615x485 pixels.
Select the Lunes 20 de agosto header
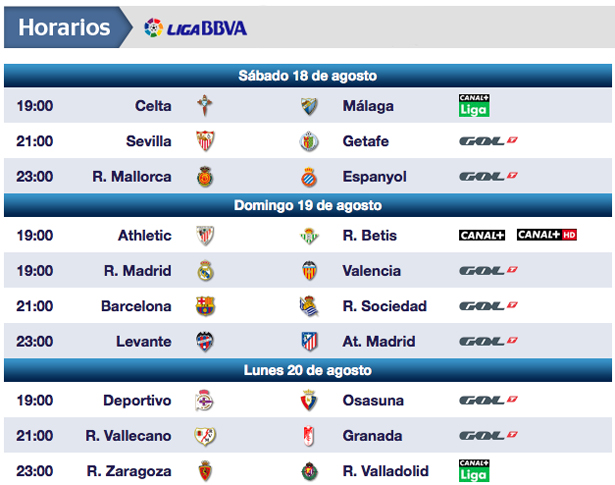point(307,370)
